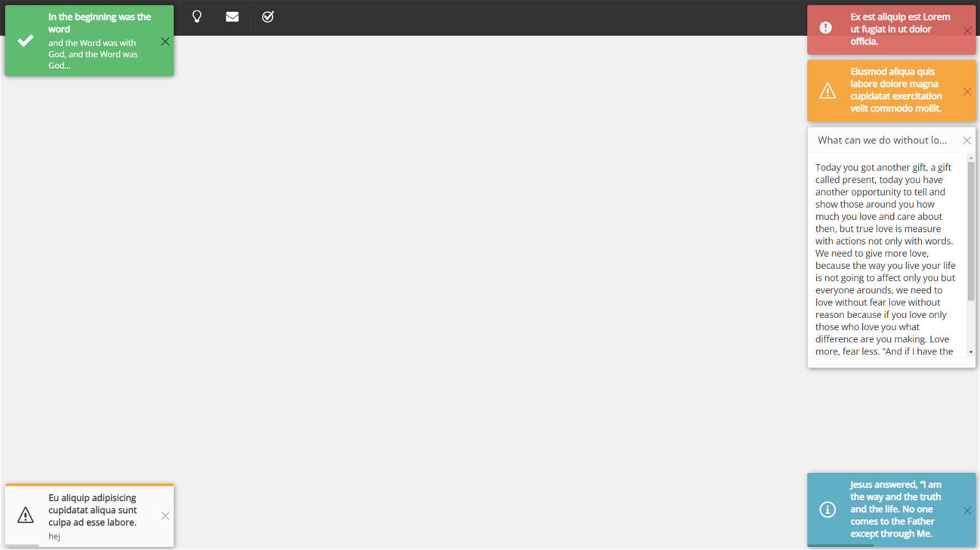980x550 pixels.
Task: Close the 'What can we do without lo...' panel
Action: [967, 140]
